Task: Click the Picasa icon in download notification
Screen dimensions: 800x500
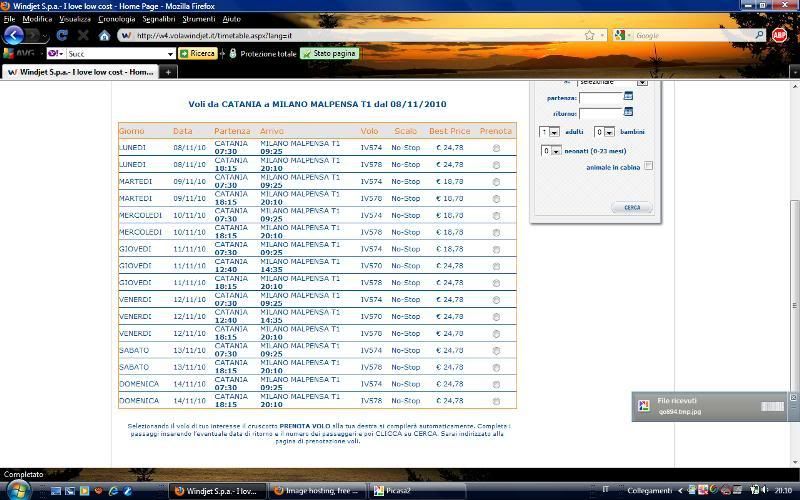Action: (643, 406)
